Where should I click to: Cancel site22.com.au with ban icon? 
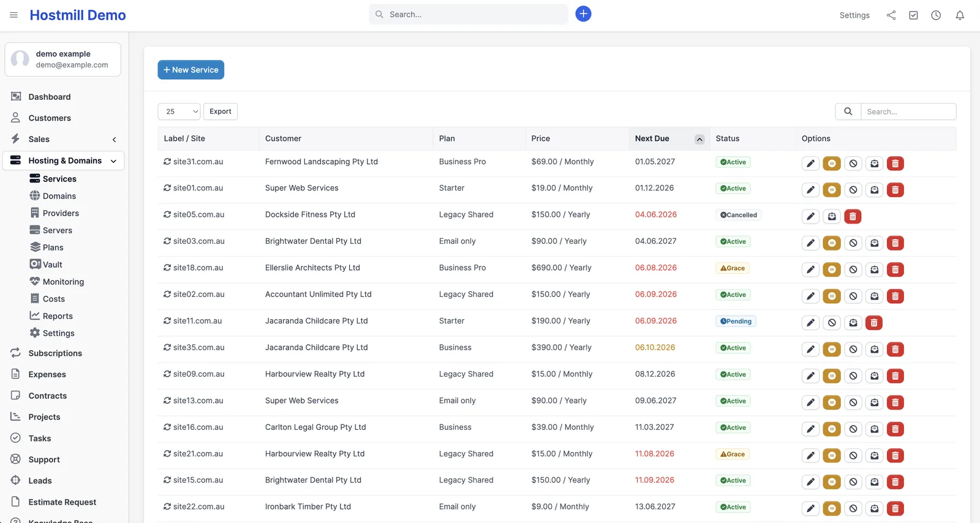click(853, 508)
